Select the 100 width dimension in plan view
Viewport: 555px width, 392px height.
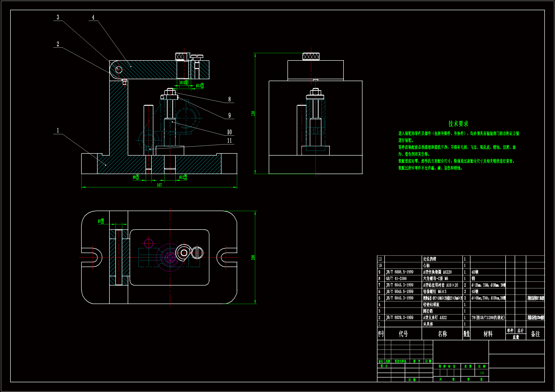[253, 258]
